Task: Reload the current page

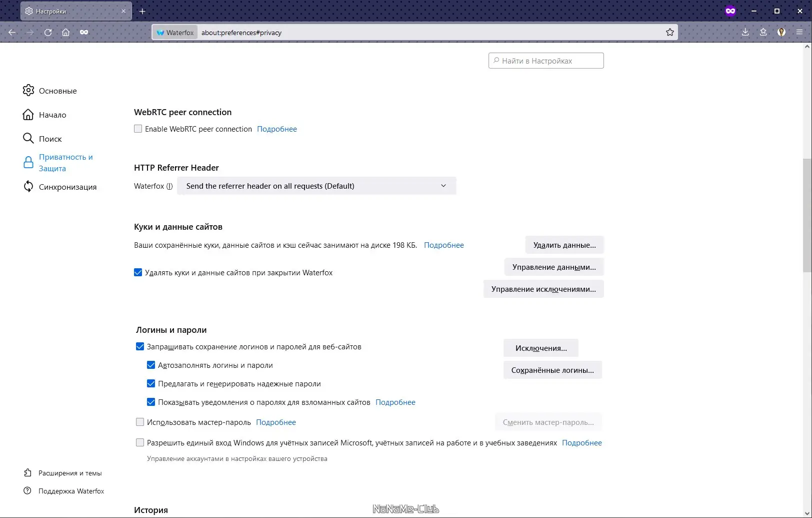Action: click(48, 33)
